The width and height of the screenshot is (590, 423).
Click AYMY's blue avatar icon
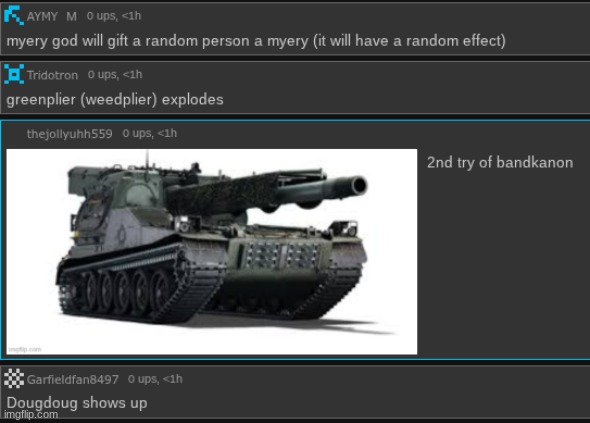coord(14,15)
